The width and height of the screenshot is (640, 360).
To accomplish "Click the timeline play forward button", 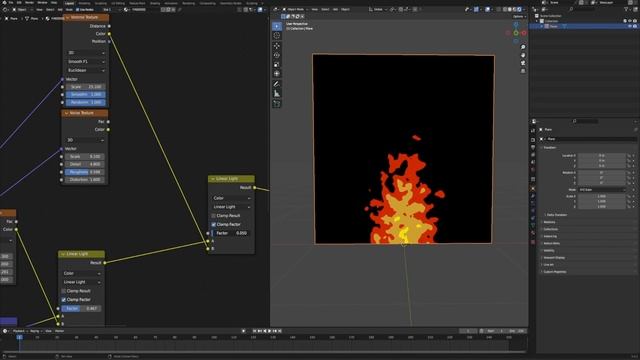I will click(269, 331).
